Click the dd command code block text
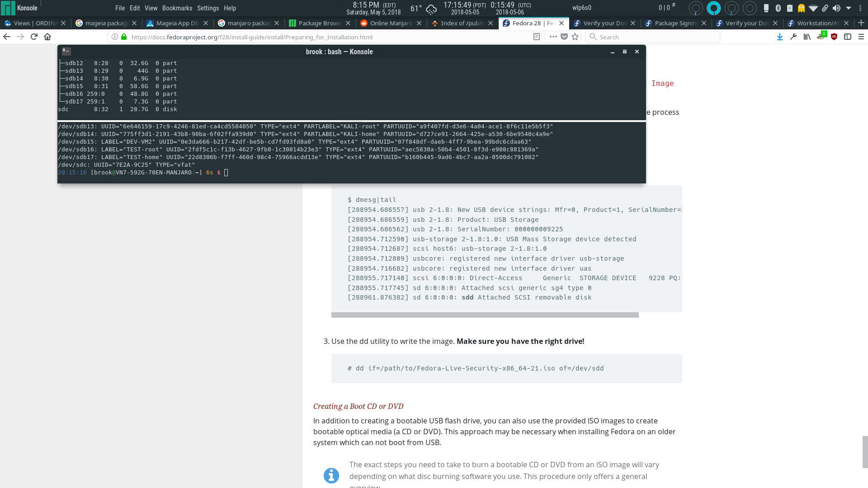 pyautogui.click(x=475, y=368)
